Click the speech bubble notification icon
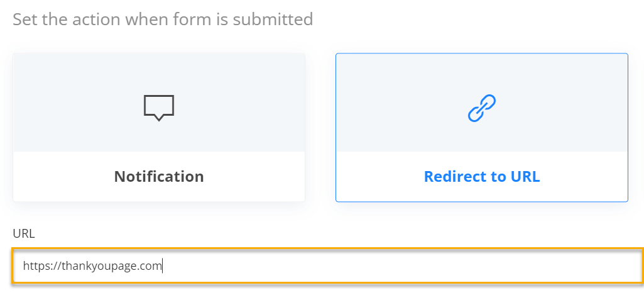This screenshot has width=644, height=295. click(159, 108)
